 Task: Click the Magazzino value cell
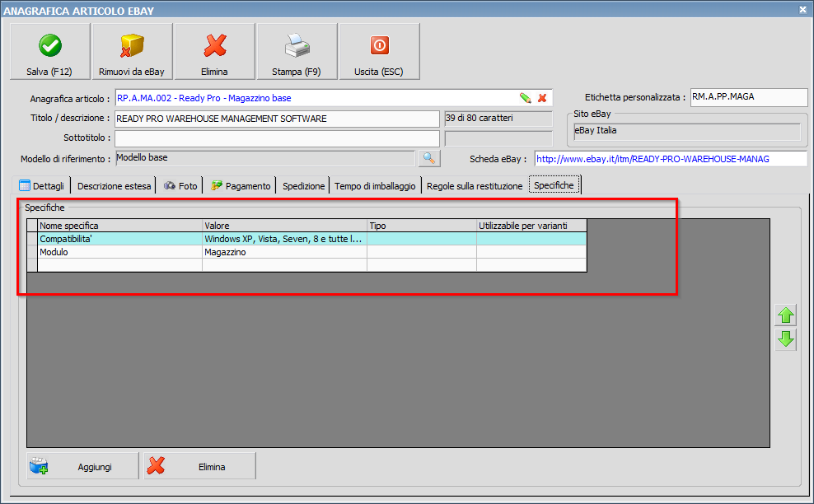coord(284,252)
